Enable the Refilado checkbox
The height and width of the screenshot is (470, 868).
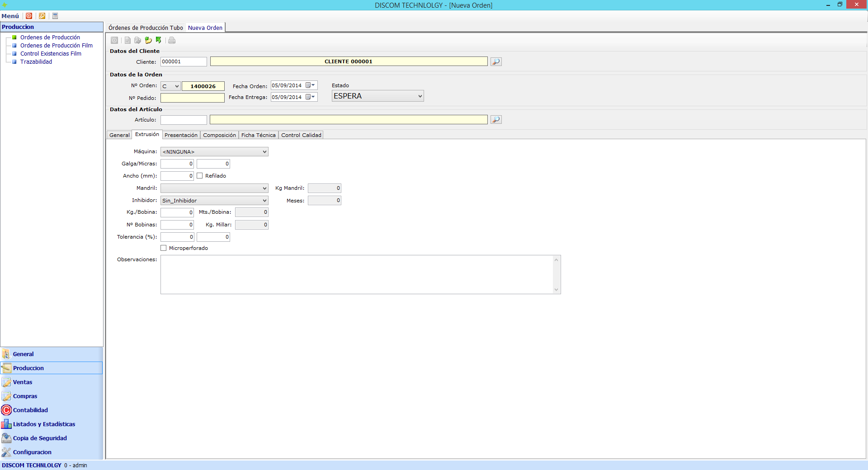pos(200,176)
